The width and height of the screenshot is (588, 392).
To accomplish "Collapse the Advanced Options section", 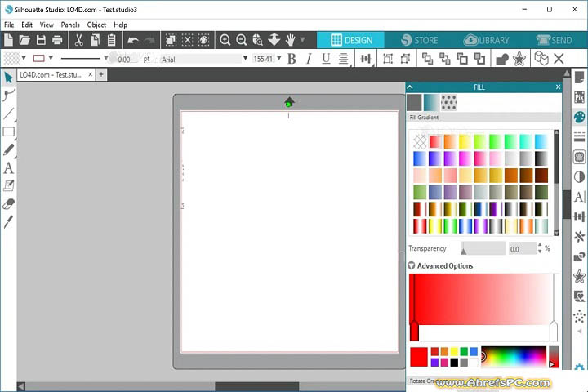I will coord(412,265).
